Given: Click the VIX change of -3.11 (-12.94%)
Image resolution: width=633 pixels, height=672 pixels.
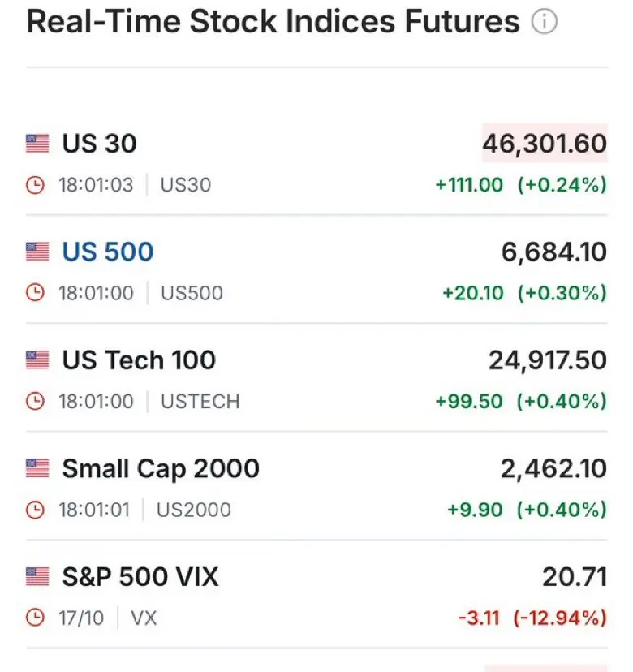Looking at the screenshot, I should pyautogui.click(x=532, y=618).
